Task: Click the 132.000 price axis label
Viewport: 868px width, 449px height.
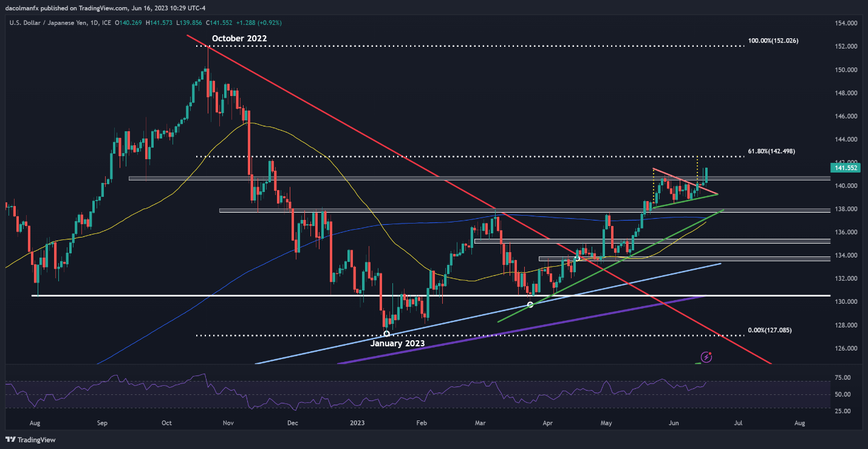Action: (845, 279)
